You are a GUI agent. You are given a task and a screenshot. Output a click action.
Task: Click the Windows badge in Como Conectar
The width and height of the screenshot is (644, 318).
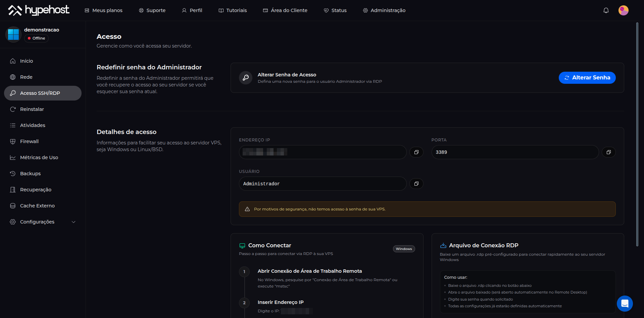tap(404, 249)
